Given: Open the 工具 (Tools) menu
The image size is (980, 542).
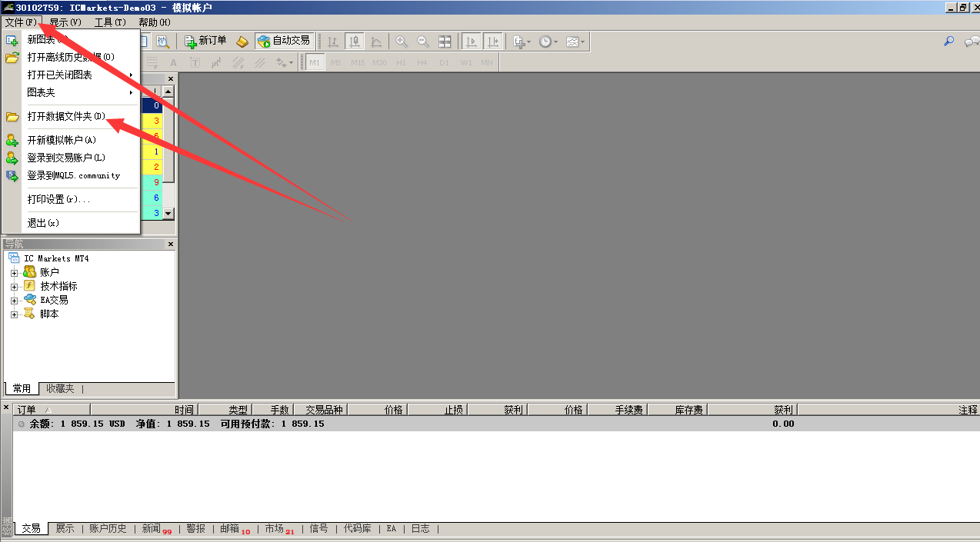Looking at the screenshot, I should pyautogui.click(x=110, y=22).
